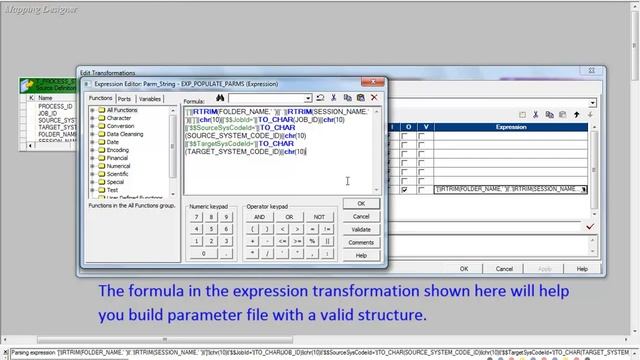This screenshot has height=360, width=640.
Task: Click the copy icon in the Expression Editor toolbar
Action: (347, 98)
